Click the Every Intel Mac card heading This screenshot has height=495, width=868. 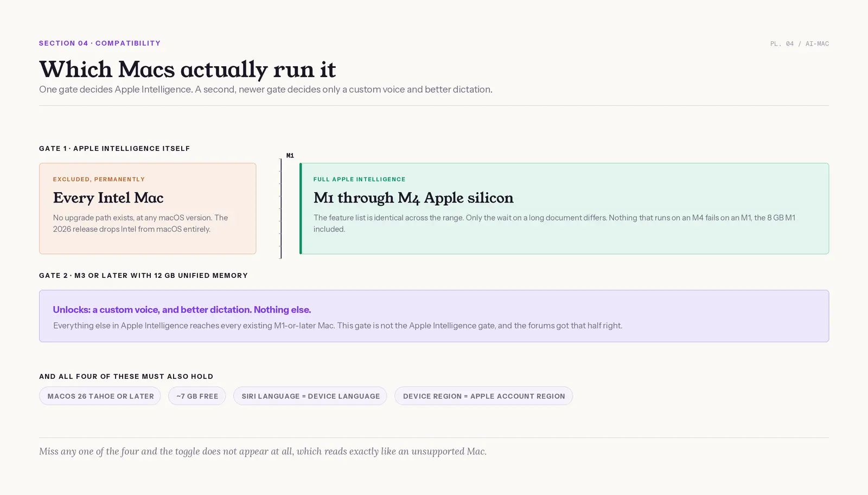tap(108, 198)
